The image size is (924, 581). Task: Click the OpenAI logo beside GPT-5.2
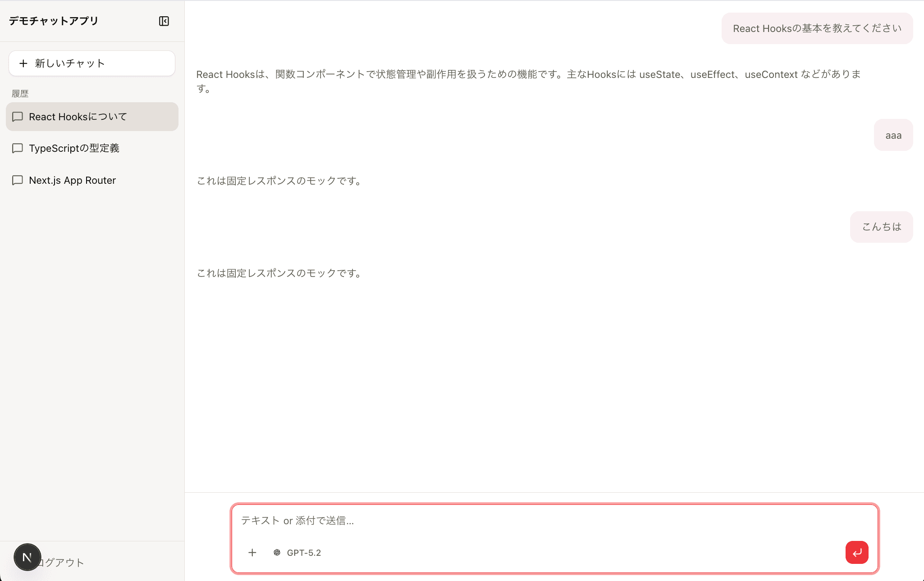coord(276,553)
